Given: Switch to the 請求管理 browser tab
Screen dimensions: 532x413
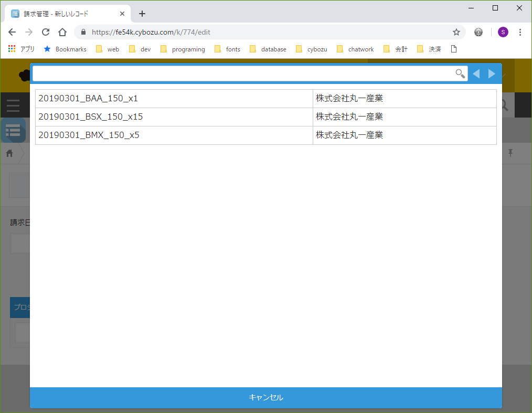Looking at the screenshot, I should [x=63, y=14].
